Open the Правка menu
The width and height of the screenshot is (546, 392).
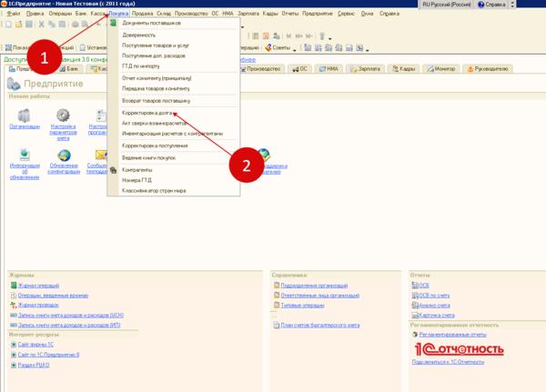35,14
